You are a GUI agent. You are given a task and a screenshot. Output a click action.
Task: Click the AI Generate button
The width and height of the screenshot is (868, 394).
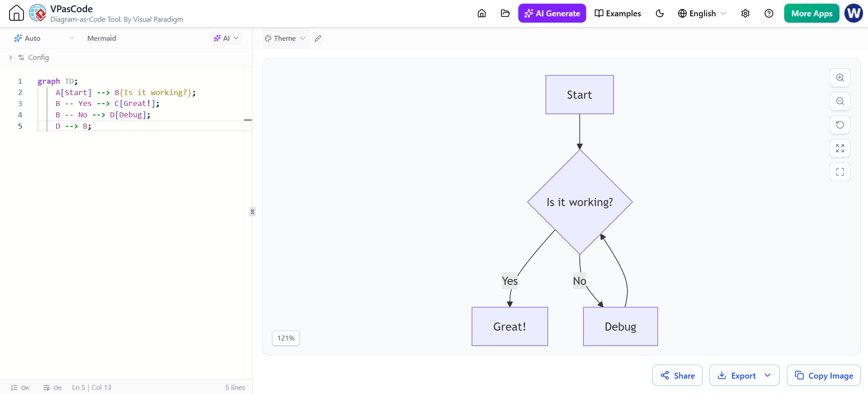pyautogui.click(x=552, y=13)
